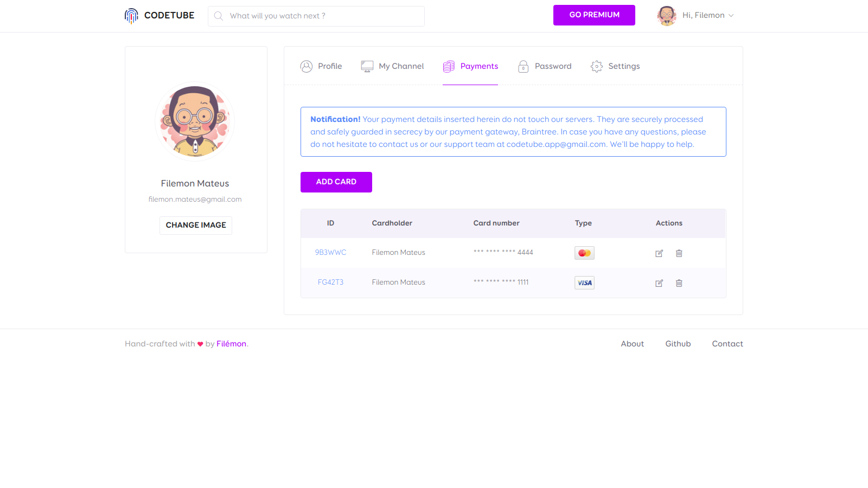Click the GO PREMIUM button

tap(594, 15)
